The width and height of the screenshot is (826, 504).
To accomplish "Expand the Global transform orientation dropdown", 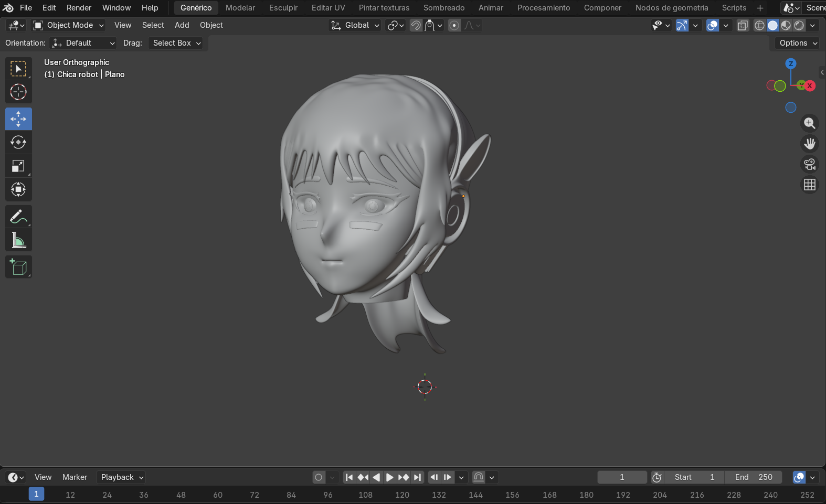I will (x=355, y=25).
